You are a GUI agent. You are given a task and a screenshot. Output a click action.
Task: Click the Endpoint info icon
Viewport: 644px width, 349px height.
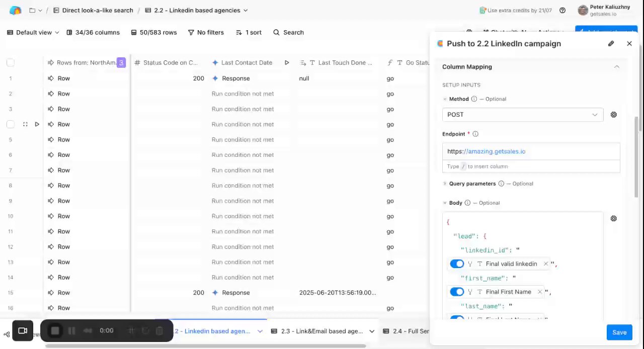click(475, 134)
